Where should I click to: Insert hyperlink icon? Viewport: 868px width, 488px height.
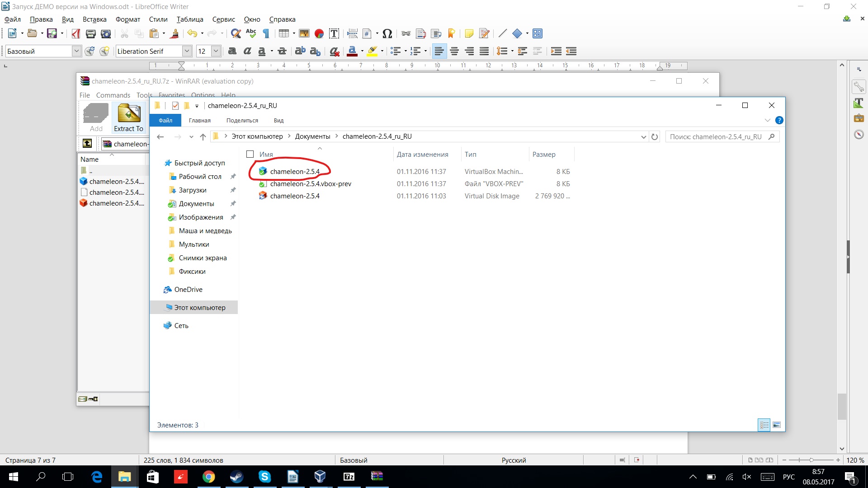(406, 33)
